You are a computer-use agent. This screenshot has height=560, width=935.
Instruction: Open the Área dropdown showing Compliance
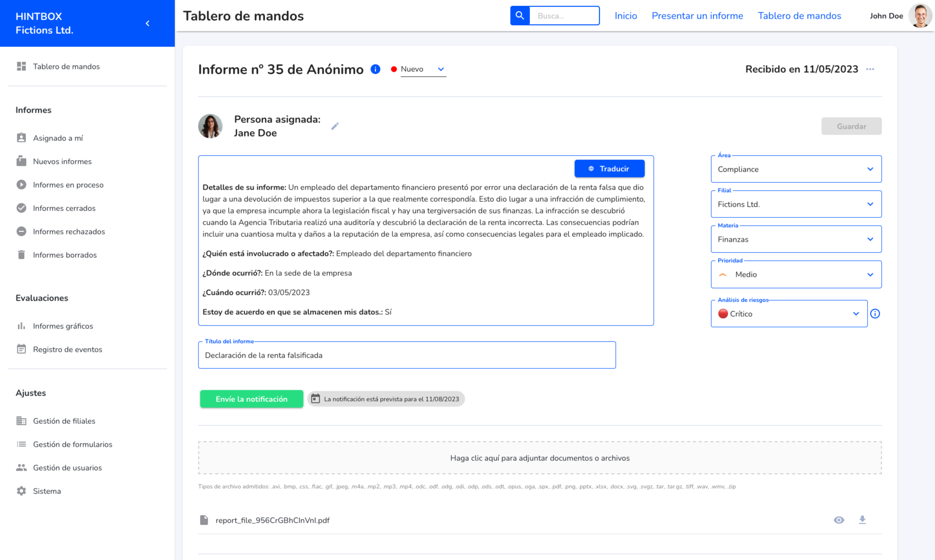(796, 169)
